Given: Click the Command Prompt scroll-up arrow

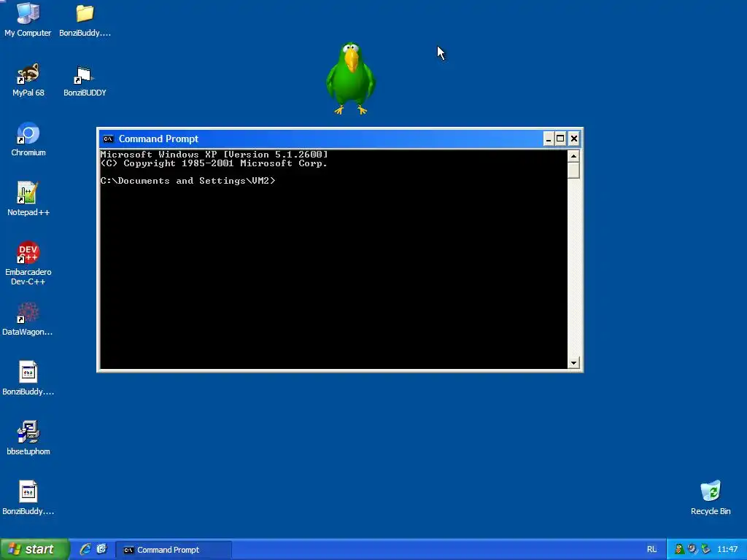Looking at the screenshot, I should (573, 156).
